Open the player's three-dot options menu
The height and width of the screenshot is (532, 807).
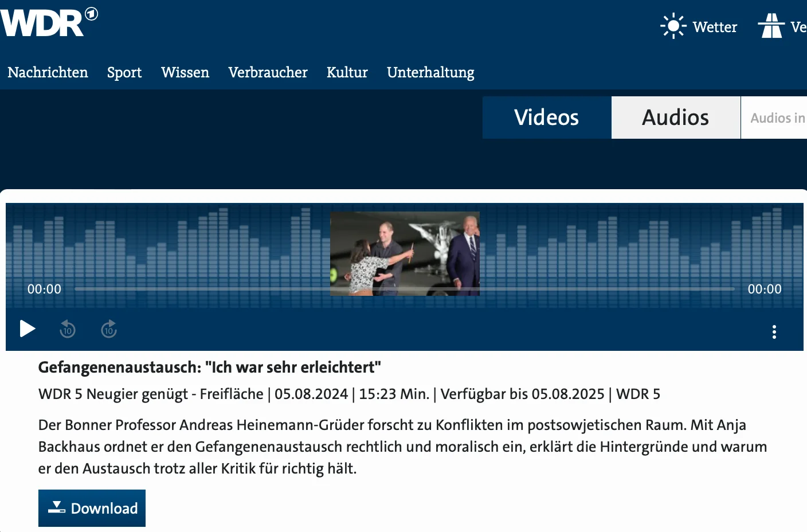(774, 331)
